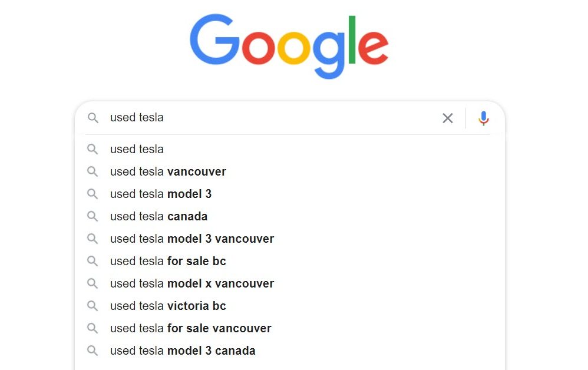Click the microphone icon for voice search

tap(484, 118)
